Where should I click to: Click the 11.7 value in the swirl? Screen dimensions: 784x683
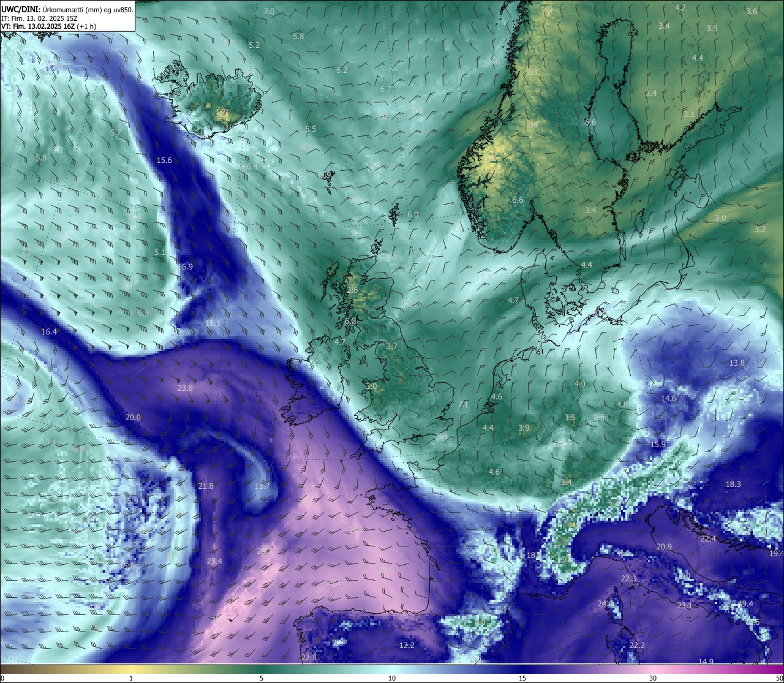pyautogui.click(x=262, y=486)
